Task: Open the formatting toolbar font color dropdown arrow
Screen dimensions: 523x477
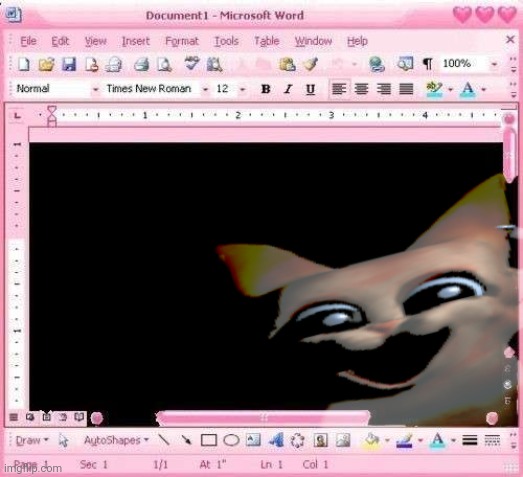Action: point(484,89)
